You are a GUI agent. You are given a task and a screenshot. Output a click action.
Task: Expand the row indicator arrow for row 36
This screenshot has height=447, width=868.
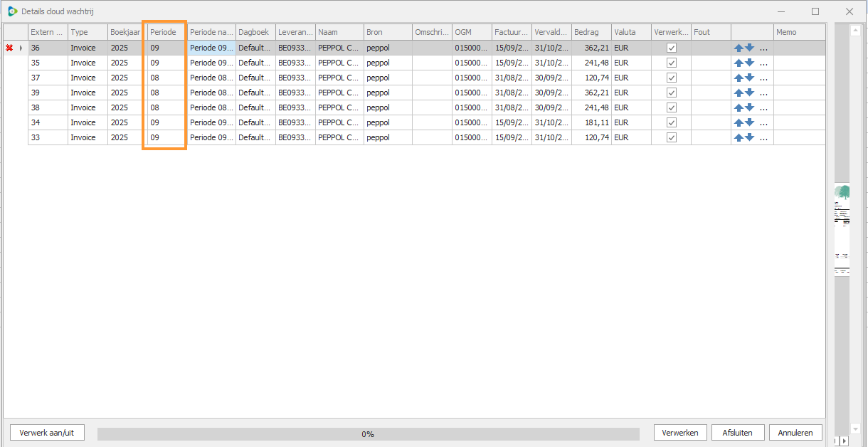[20, 48]
